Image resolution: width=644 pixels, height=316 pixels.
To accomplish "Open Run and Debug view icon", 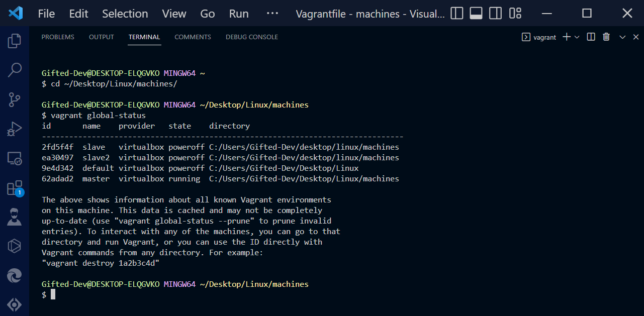I will pyautogui.click(x=15, y=129).
